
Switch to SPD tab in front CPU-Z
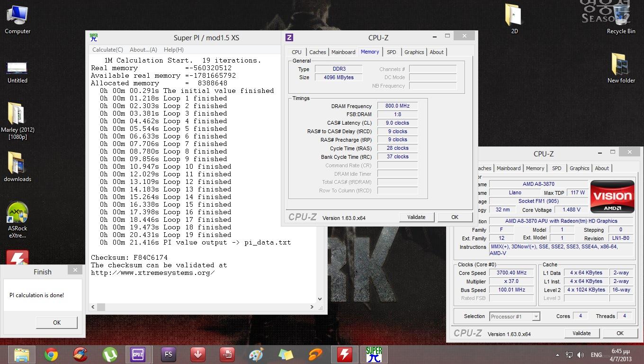click(x=391, y=52)
